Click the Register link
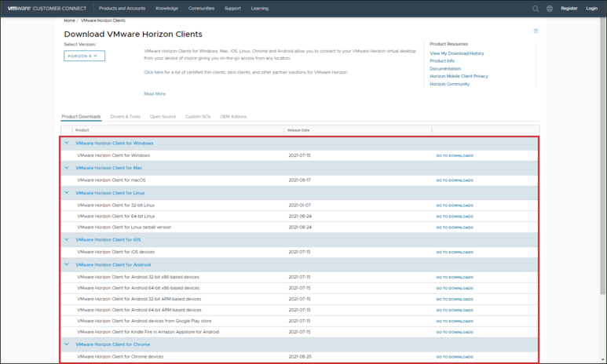607x364 pixels. [x=569, y=8]
